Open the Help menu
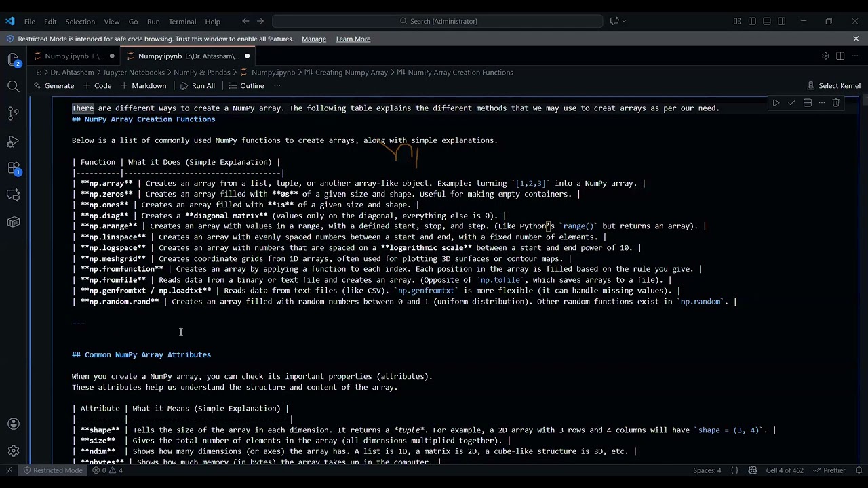The width and height of the screenshot is (868, 488). click(x=213, y=21)
